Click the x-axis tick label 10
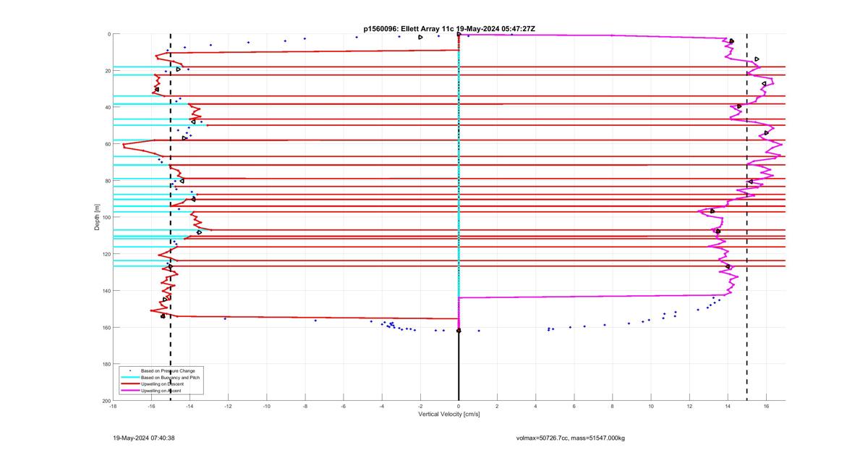Image resolution: width=868 pixels, height=450 pixels. tap(650, 406)
